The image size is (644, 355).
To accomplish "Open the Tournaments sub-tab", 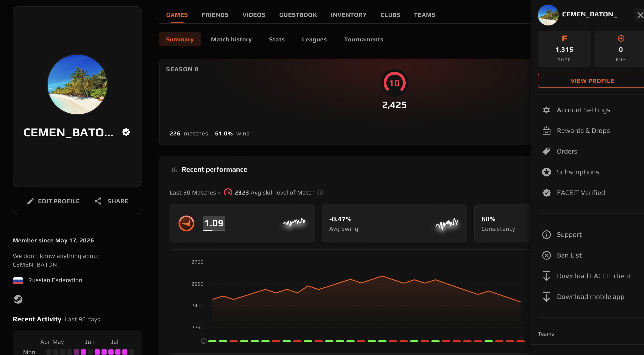I will coord(364,39).
